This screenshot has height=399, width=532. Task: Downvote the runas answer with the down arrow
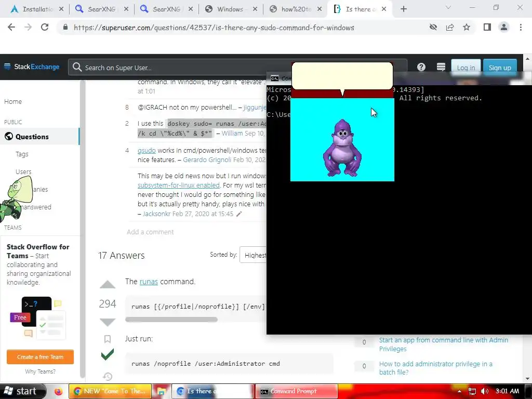pos(108,322)
